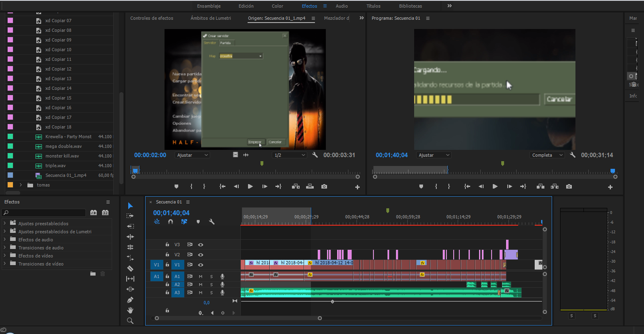
Task: Toggle sync lock on V2 track
Action: tap(190, 255)
